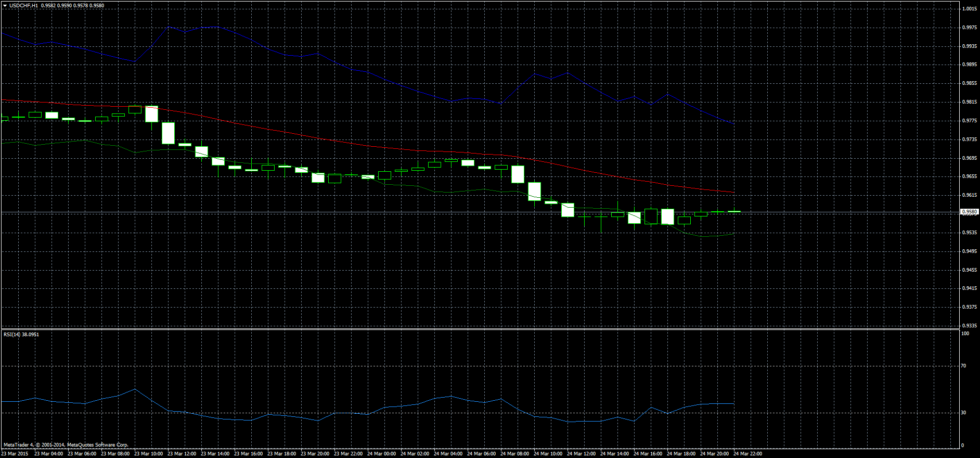Click the 0.9455 price axis label
The width and height of the screenshot is (980, 458).
[x=969, y=270]
